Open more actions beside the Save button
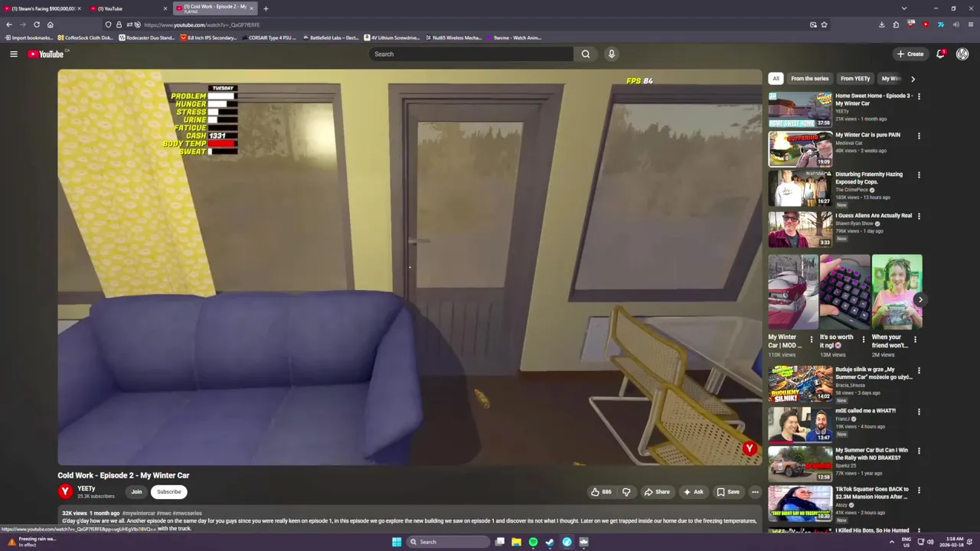Viewport: 980px width, 551px height. tap(755, 492)
